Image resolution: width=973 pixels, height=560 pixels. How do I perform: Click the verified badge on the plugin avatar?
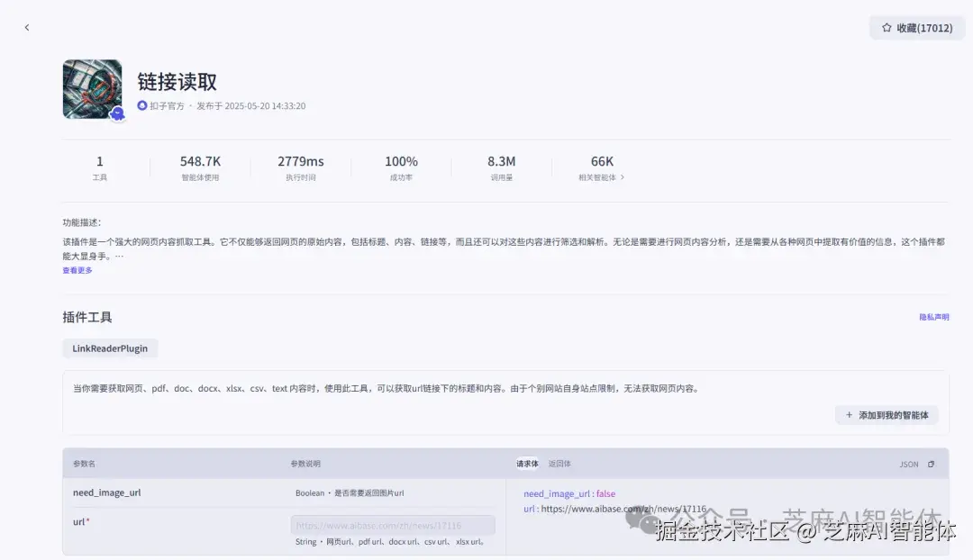116,114
